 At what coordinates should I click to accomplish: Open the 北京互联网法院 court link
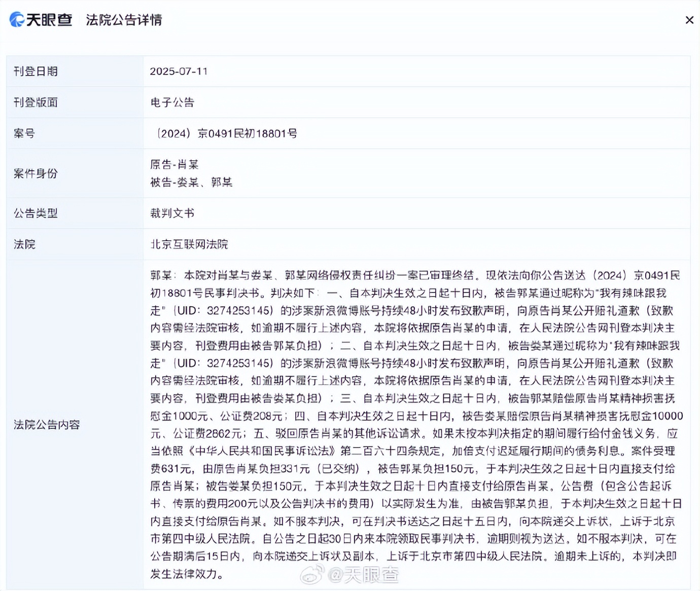pos(189,244)
